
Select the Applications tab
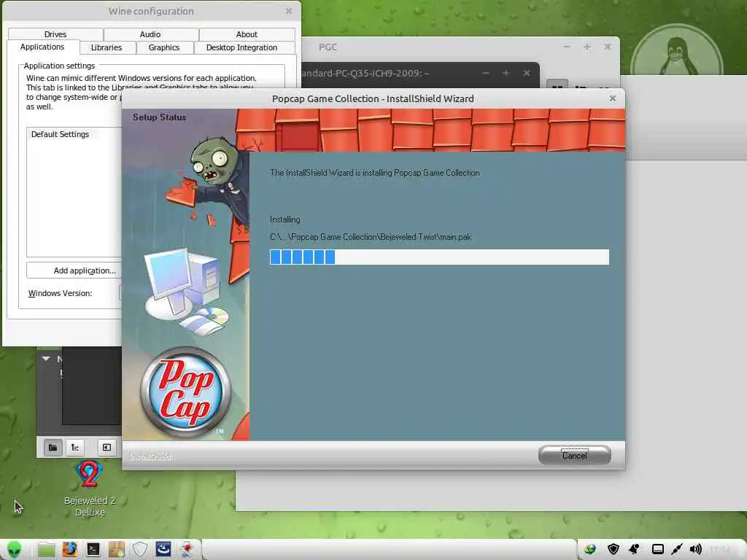[x=42, y=47]
